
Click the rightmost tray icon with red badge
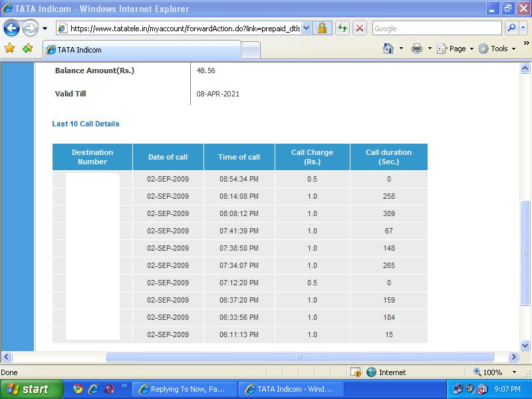coord(482,389)
